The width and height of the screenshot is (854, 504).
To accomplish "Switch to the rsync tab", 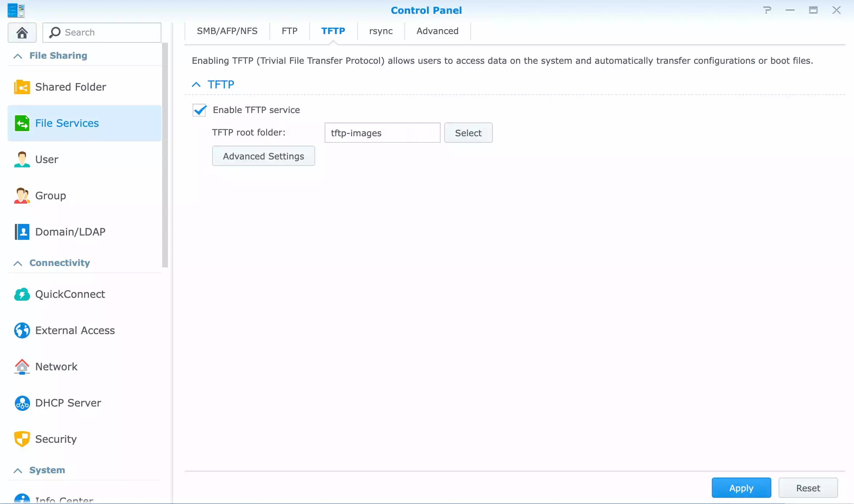I will 381,31.
